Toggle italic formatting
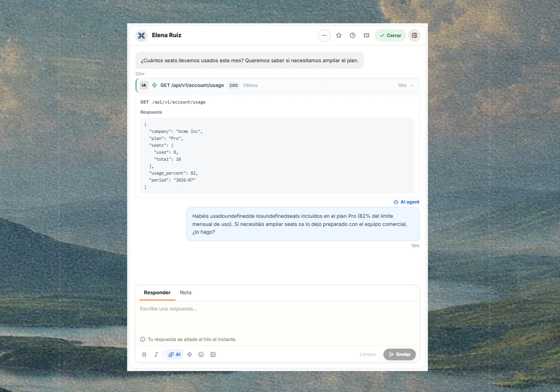560x392 pixels. [156, 354]
